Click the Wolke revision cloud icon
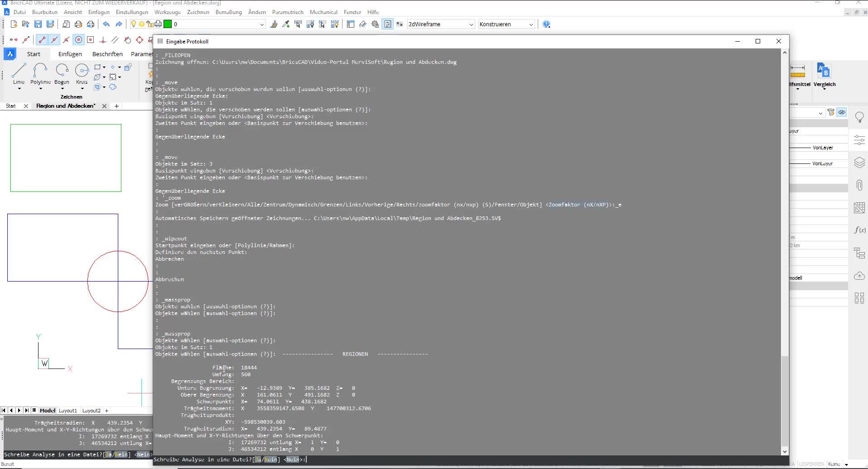Image resolution: width=868 pixels, height=469 pixels. 113,86
